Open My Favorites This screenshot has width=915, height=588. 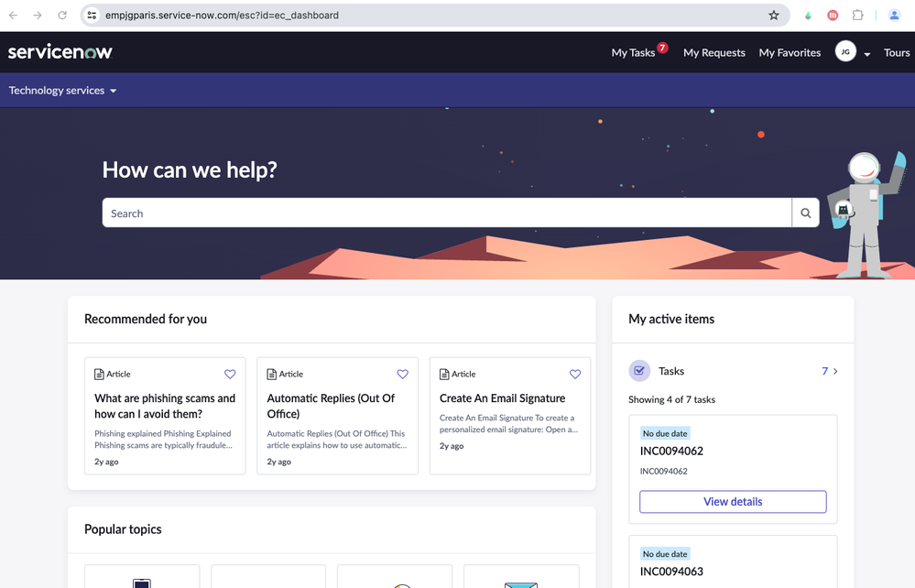click(789, 52)
